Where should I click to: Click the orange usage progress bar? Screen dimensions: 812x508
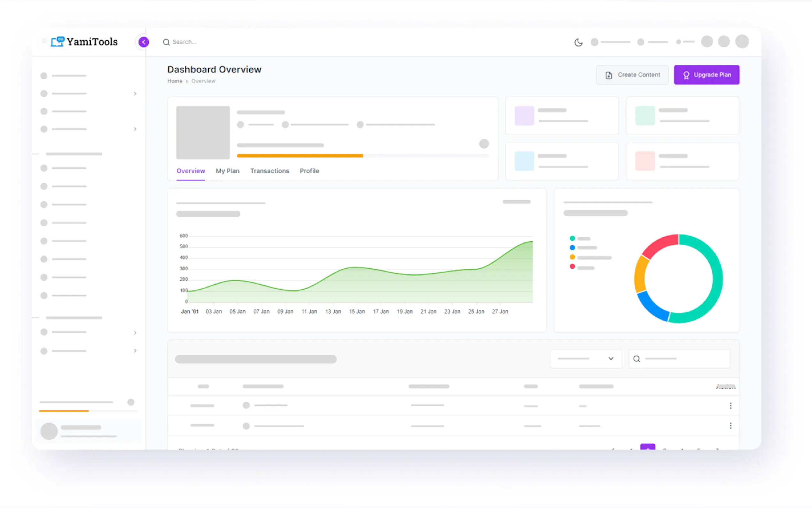[x=300, y=155]
